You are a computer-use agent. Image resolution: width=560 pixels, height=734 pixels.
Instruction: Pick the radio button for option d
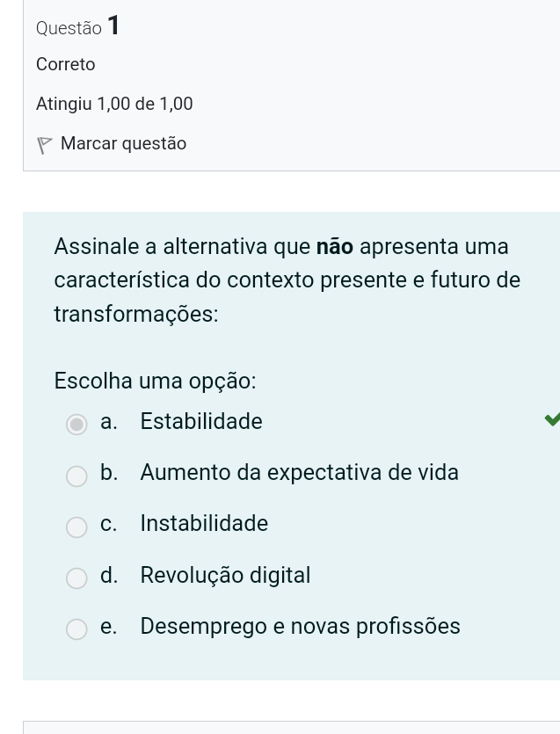point(77,578)
